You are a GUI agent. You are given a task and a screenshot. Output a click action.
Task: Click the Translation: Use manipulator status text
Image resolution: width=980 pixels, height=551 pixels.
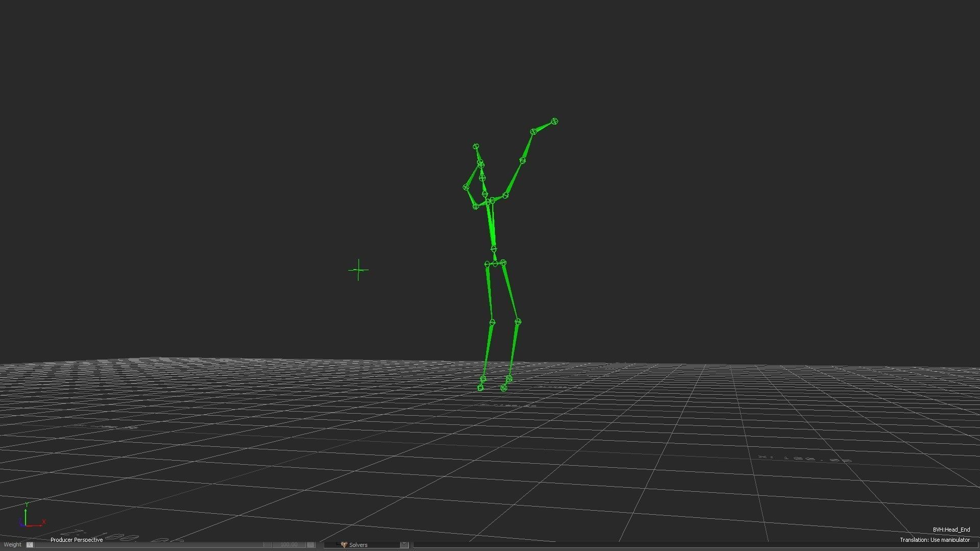click(x=935, y=540)
